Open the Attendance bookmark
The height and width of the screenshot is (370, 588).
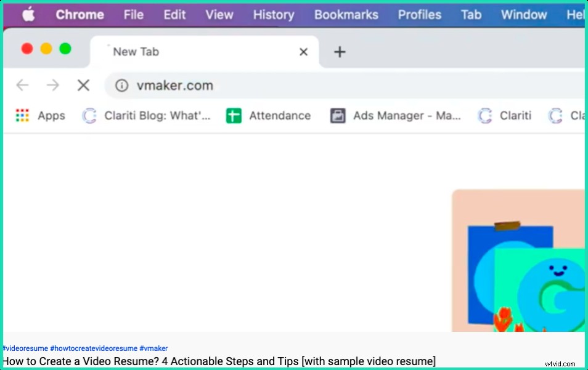pyautogui.click(x=269, y=115)
